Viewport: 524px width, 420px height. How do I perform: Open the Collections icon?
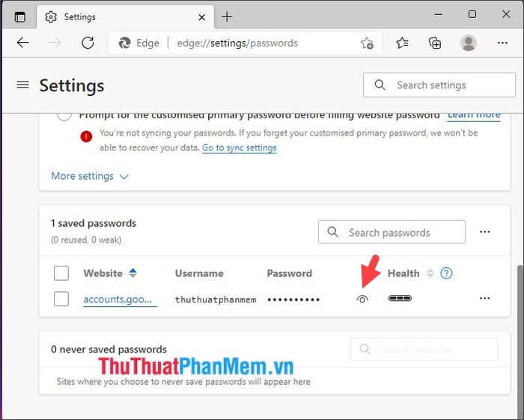pyautogui.click(x=435, y=43)
